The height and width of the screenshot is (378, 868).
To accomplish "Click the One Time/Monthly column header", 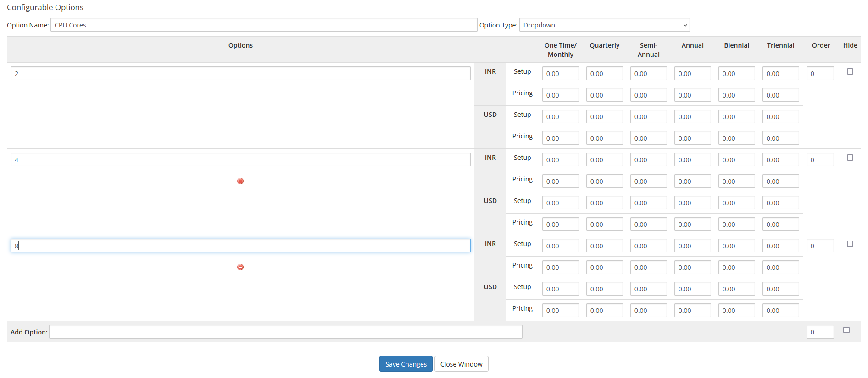I will (x=561, y=49).
